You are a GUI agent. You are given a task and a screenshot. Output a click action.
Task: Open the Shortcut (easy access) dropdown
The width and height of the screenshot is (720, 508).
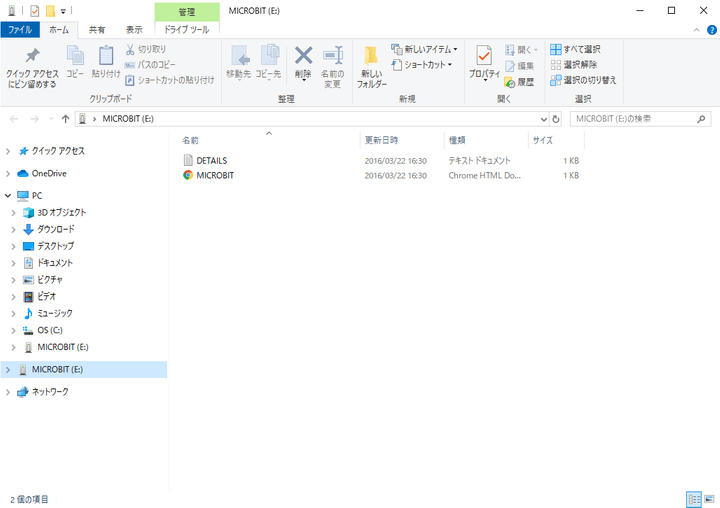[x=422, y=65]
